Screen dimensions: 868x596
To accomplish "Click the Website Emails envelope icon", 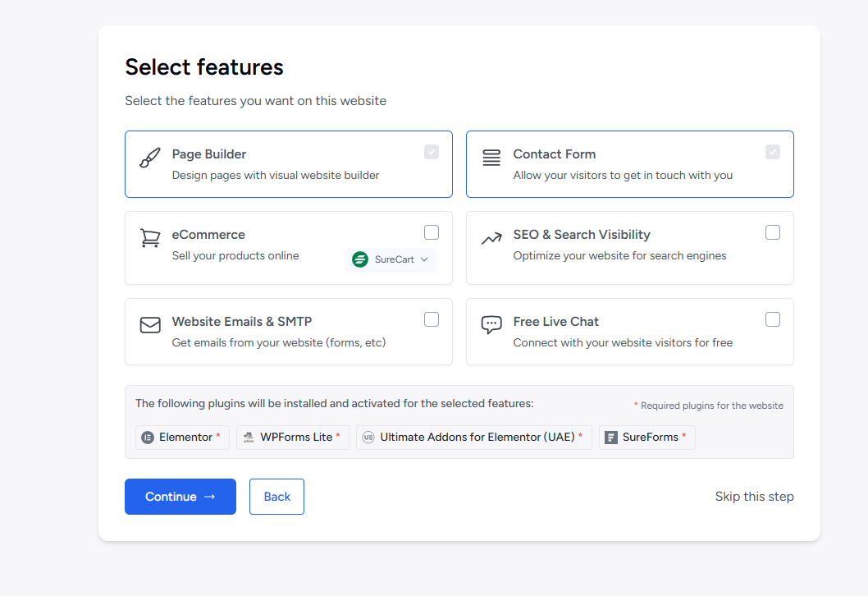I will (x=150, y=325).
